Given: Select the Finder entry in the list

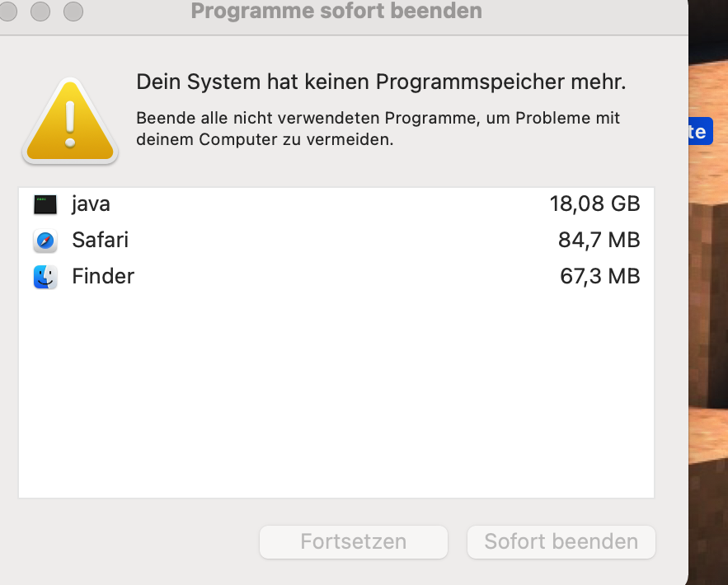Looking at the screenshot, I should pyautogui.click(x=103, y=277).
